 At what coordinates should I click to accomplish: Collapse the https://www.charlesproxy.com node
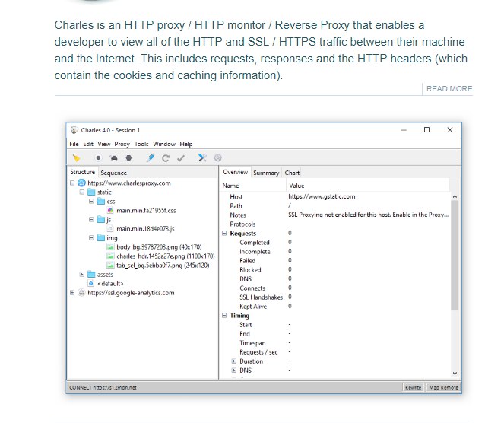72,183
